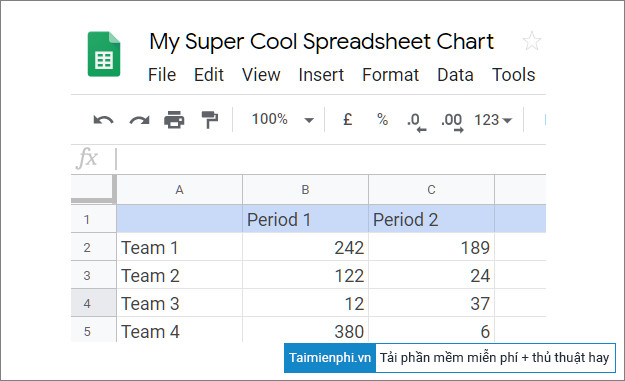This screenshot has width=625, height=381.
Task: Click the cell with value 242
Action: tap(305, 247)
